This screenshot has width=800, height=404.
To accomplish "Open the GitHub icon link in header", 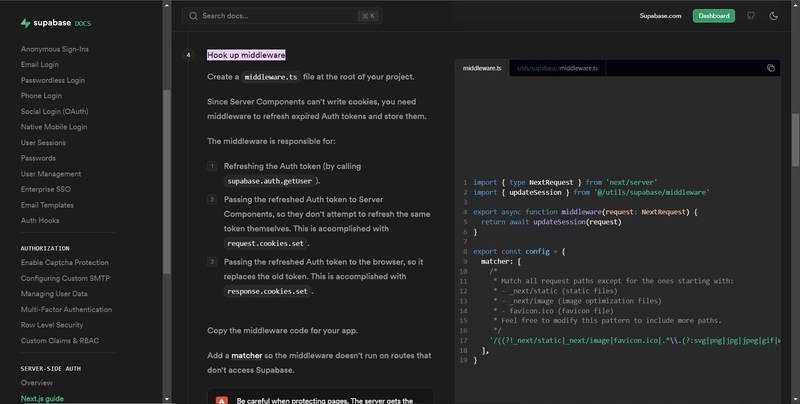I will pyautogui.click(x=751, y=16).
